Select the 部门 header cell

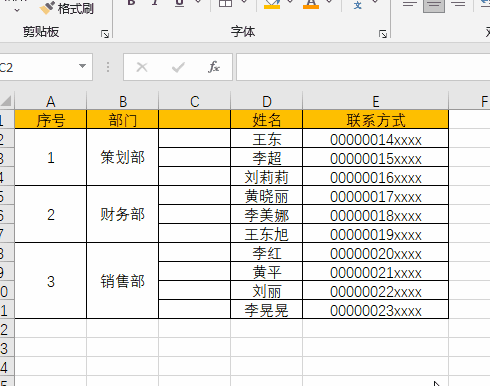click(123, 119)
